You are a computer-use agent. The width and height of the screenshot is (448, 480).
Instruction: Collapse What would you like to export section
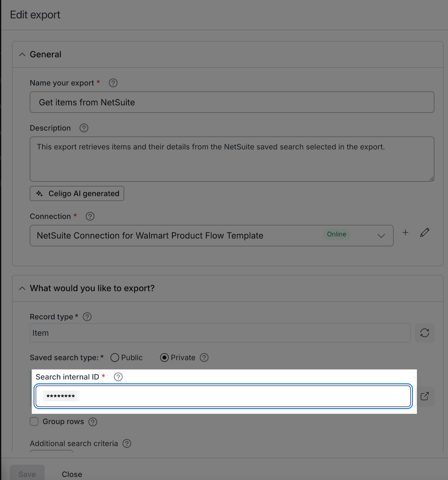[x=22, y=288]
